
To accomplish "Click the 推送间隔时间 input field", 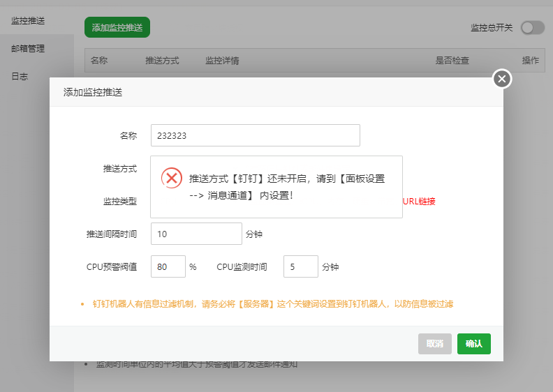I will point(196,234).
